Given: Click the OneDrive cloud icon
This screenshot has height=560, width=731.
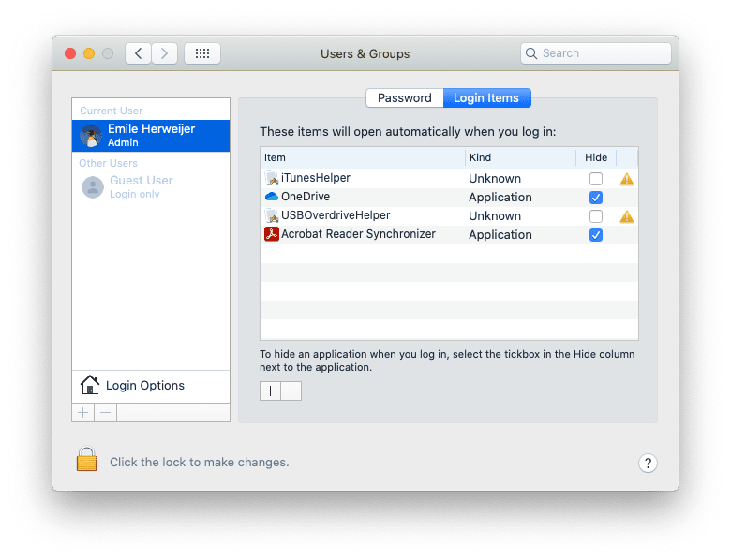Looking at the screenshot, I should click(x=272, y=197).
